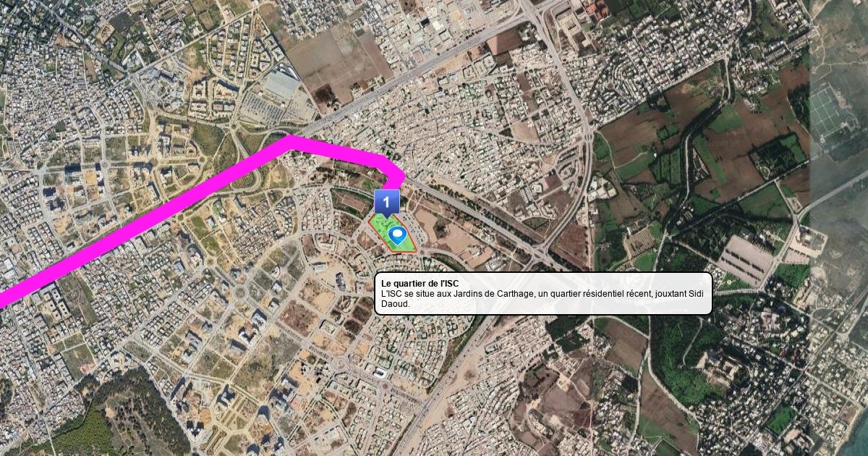This screenshot has width=868, height=456.
Task: Select the blue location pin
Action: pyautogui.click(x=396, y=235)
